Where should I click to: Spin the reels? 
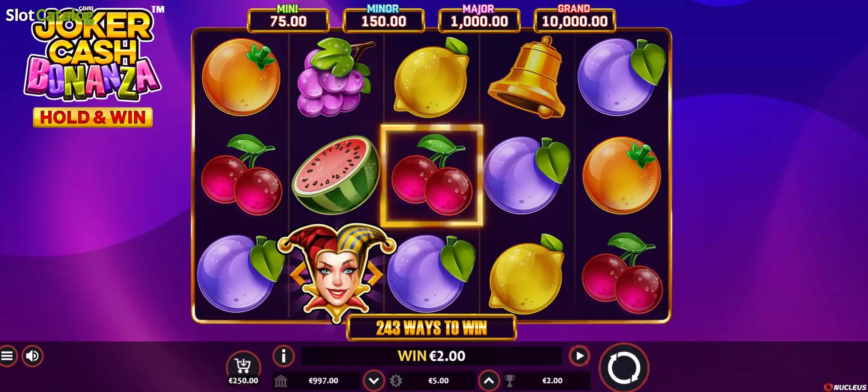coord(624,367)
